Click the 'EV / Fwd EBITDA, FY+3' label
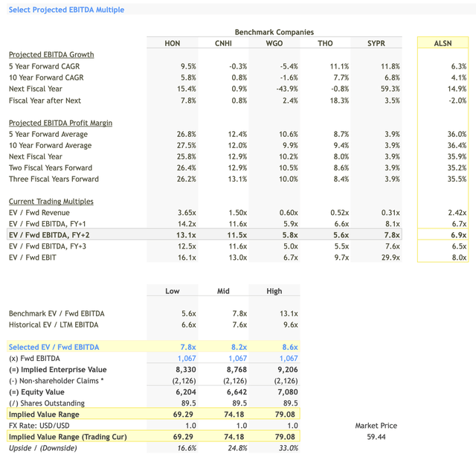This screenshot has width=476, height=454. [48, 246]
